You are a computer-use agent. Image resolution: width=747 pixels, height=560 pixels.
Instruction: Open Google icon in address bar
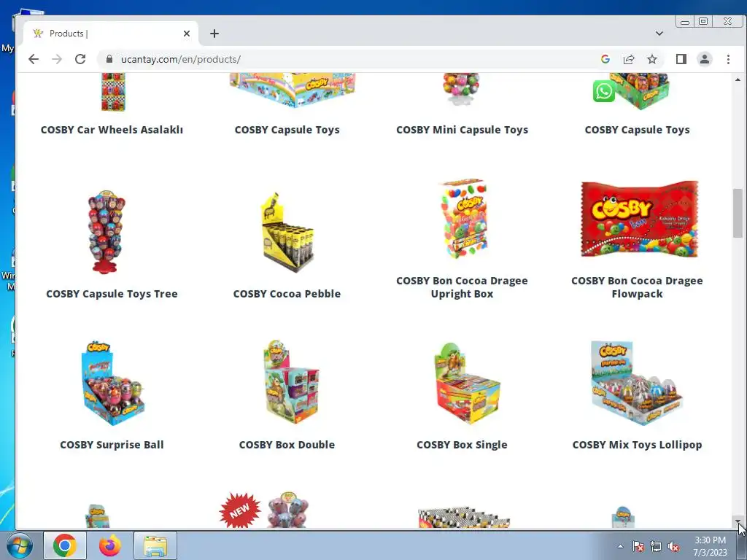point(605,59)
